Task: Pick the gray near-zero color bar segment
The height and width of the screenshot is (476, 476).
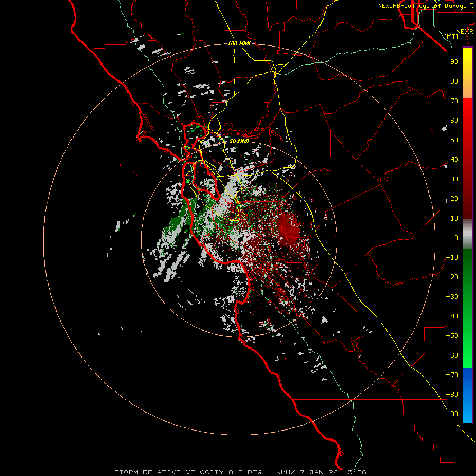Action: [x=467, y=234]
